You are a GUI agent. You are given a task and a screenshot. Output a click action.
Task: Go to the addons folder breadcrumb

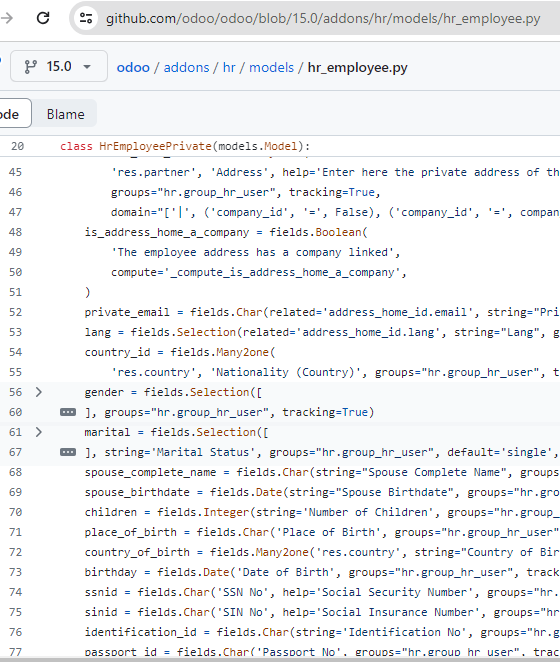[186, 68]
